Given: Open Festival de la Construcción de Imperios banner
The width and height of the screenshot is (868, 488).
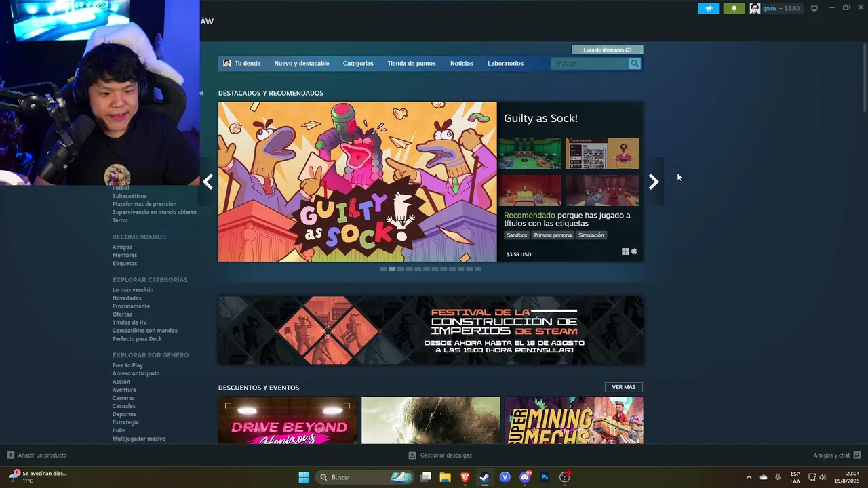Looking at the screenshot, I should [x=431, y=331].
